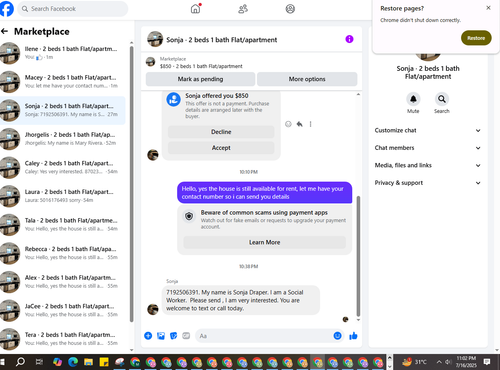The image size is (500, 370).
Task: Click the chat title Sonja - 2 beds
Action: click(222, 40)
